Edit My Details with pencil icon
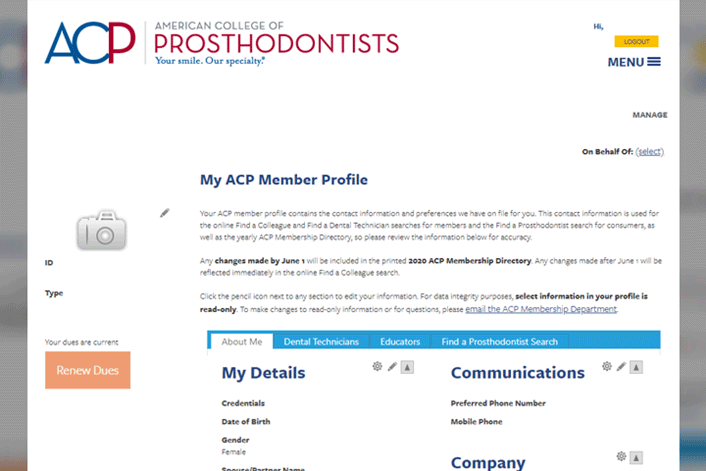Image resolution: width=706 pixels, height=471 pixels. 392,367
